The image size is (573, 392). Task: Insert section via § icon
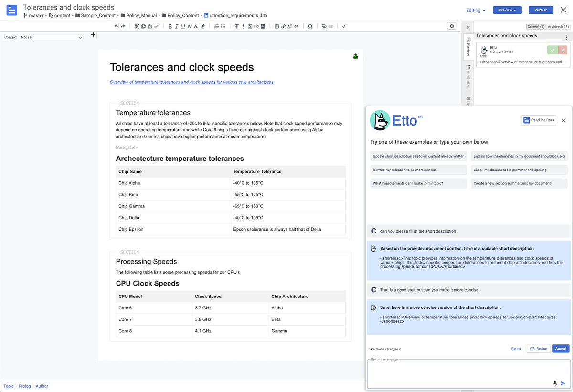coord(244,26)
